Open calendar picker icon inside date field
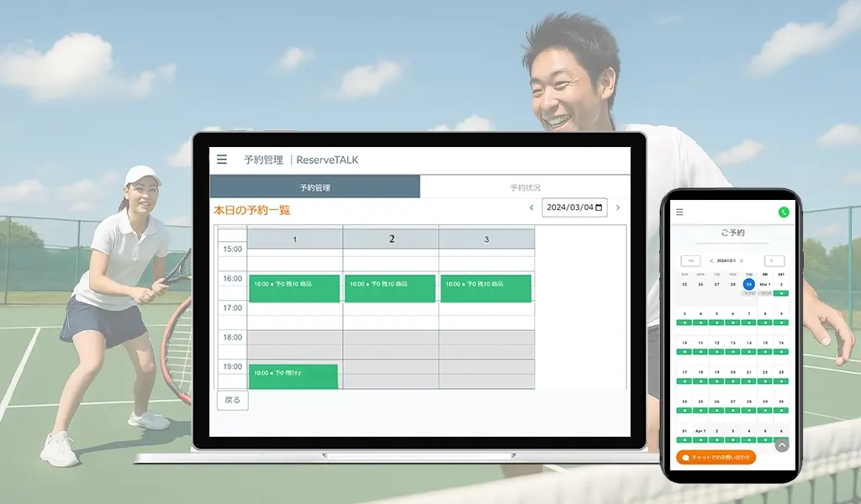Screen dimensions: 861x504 click(599, 207)
